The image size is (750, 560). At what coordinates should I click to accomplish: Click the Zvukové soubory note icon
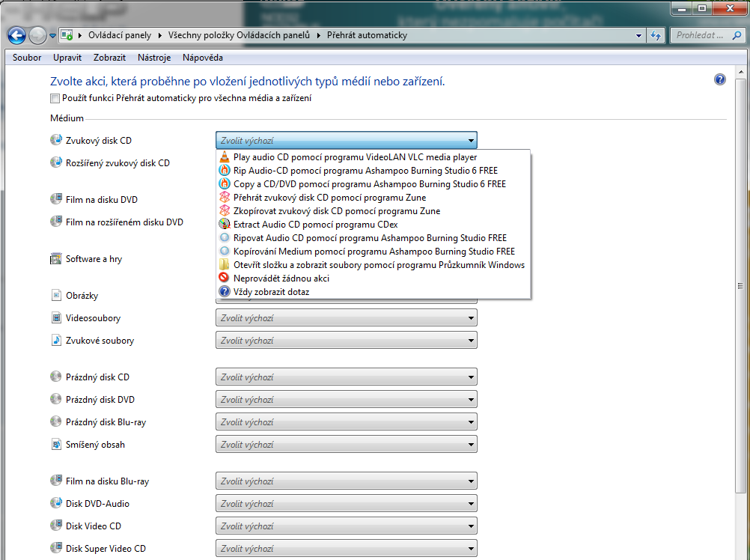[x=56, y=340]
